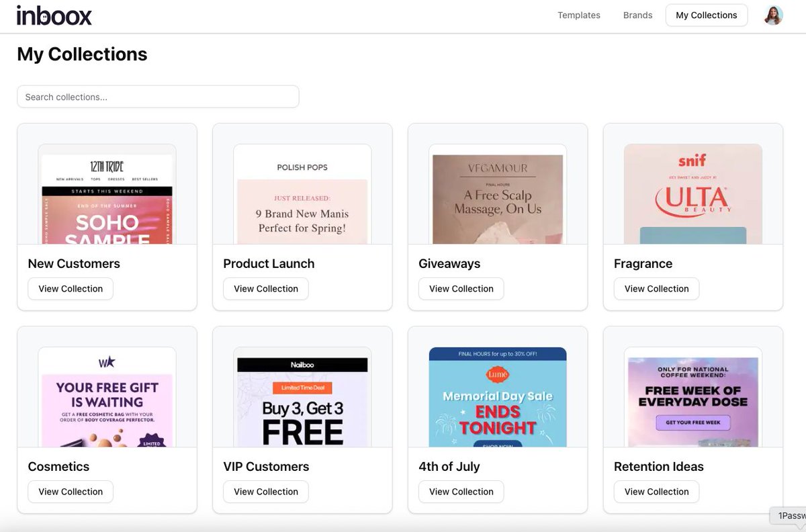
Task: Open the Snif Ulta Beauty thumbnail
Action: tap(693, 194)
